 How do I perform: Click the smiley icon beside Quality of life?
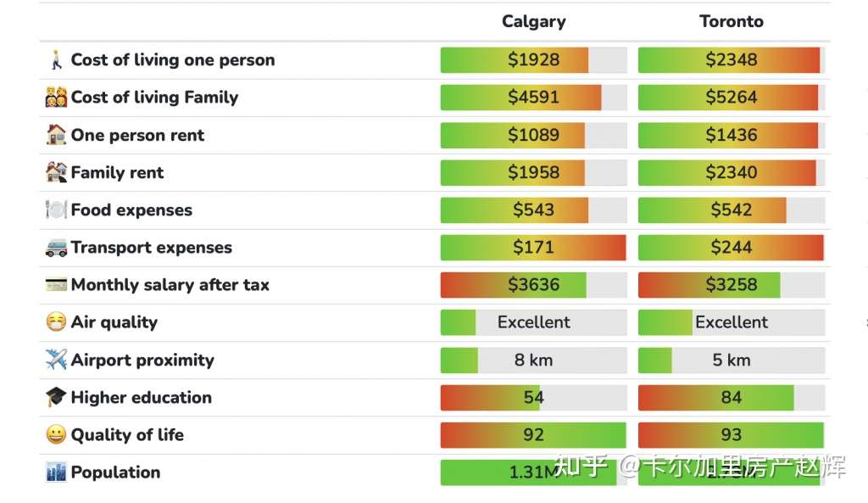click(56, 435)
